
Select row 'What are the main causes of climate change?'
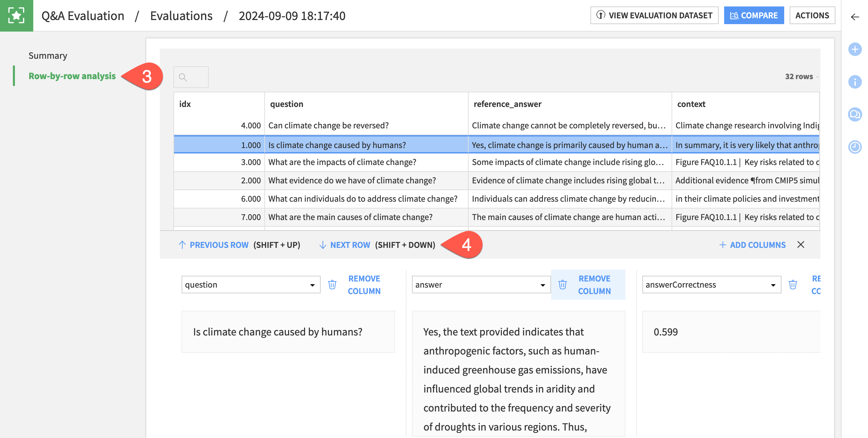coord(497,217)
